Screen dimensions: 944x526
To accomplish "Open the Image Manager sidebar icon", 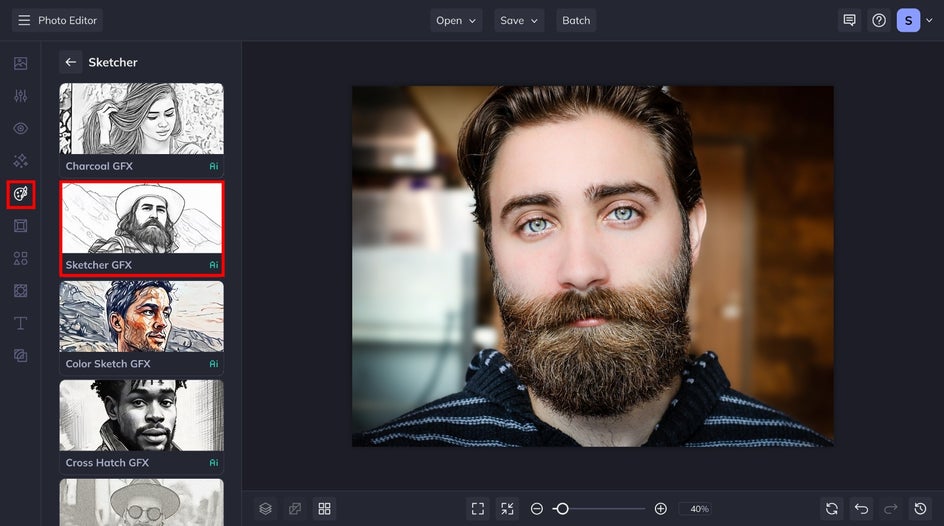I will coord(20,63).
